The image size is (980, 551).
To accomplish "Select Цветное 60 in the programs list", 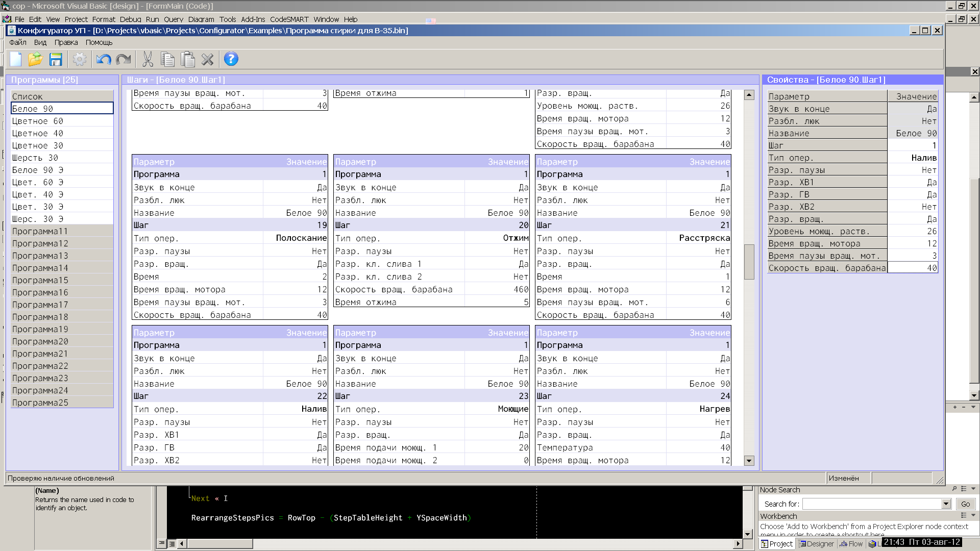I will (38, 121).
